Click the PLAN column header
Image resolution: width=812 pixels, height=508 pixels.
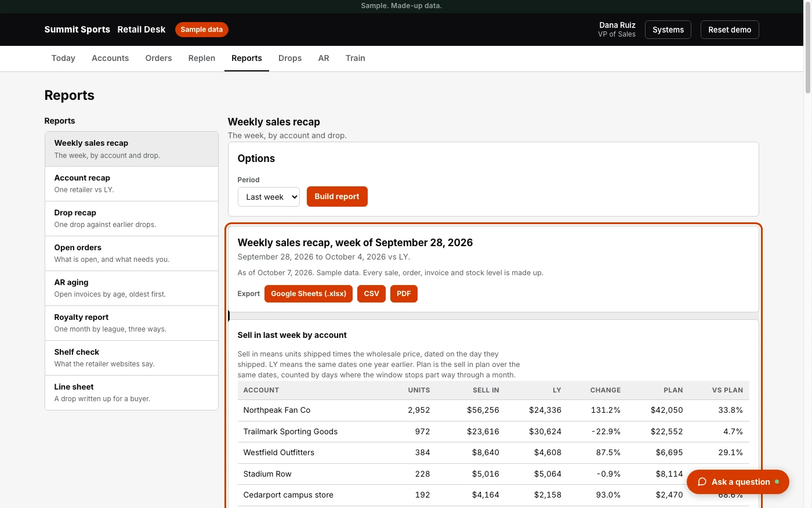point(673,390)
